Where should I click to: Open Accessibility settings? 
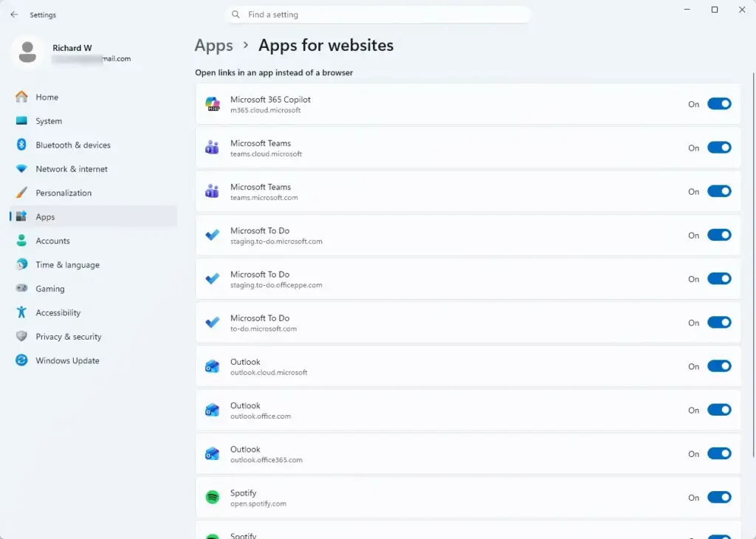[x=94, y=312]
